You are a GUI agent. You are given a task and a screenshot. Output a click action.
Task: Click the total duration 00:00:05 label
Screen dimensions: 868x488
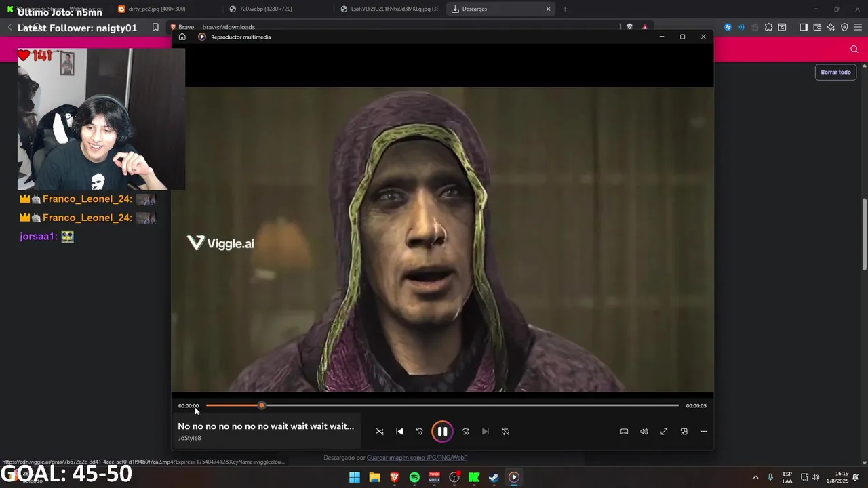click(x=696, y=406)
